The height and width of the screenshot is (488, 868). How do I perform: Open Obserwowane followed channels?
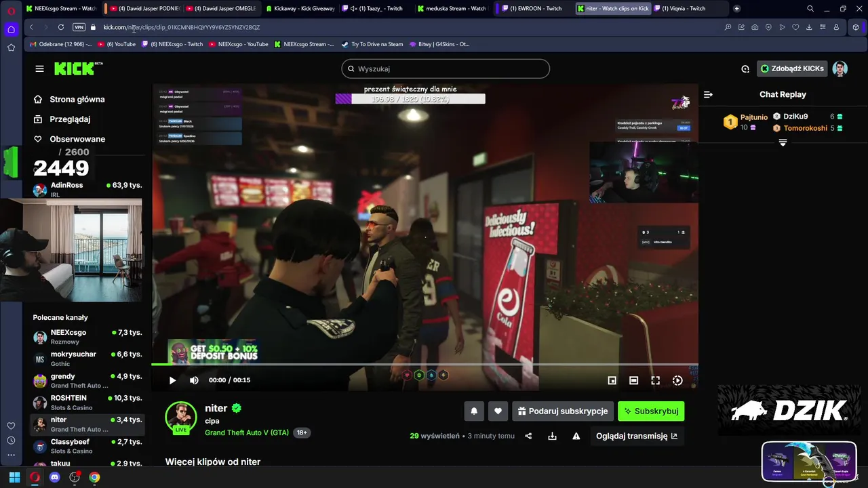pyautogui.click(x=70, y=139)
